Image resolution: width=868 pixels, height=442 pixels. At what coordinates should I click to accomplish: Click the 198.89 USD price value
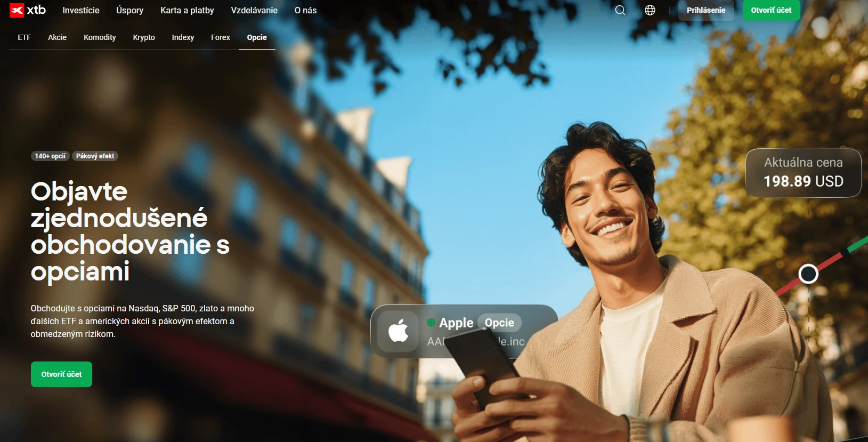pos(804,181)
